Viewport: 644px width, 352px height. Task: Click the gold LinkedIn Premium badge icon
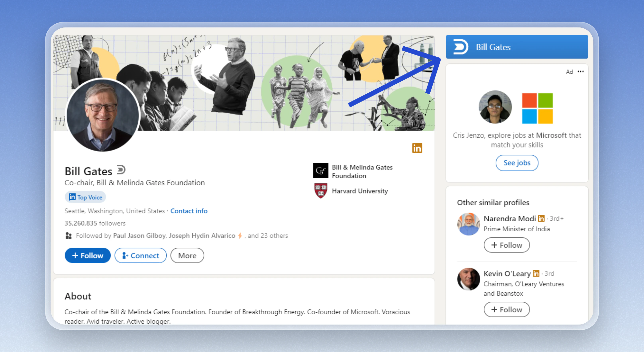pyautogui.click(x=417, y=148)
